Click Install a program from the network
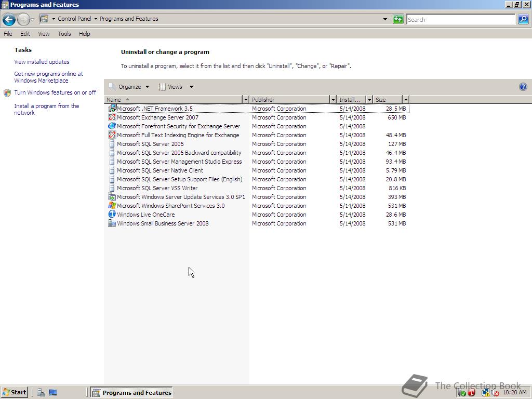 coord(46,109)
